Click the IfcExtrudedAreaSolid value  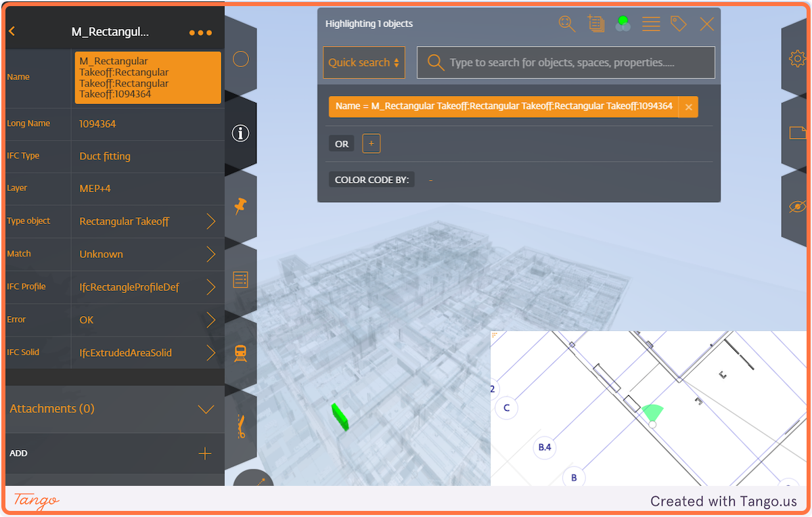pos(125,353)
